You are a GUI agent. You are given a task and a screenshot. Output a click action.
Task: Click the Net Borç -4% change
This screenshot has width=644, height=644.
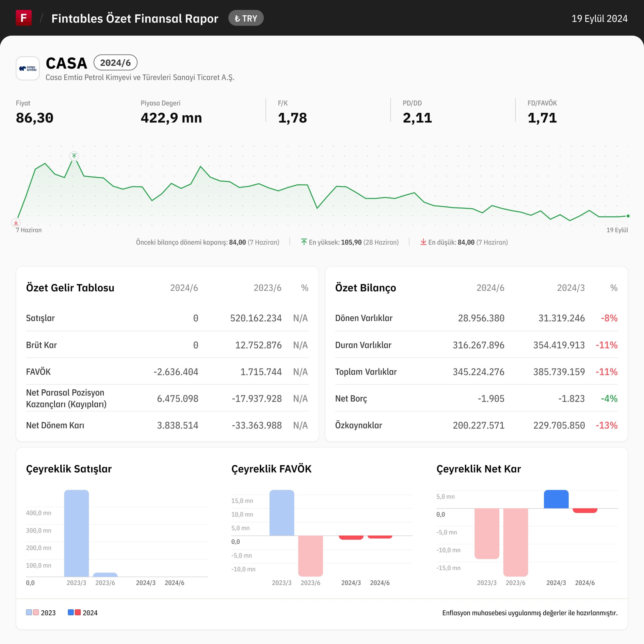coord(609,398)
